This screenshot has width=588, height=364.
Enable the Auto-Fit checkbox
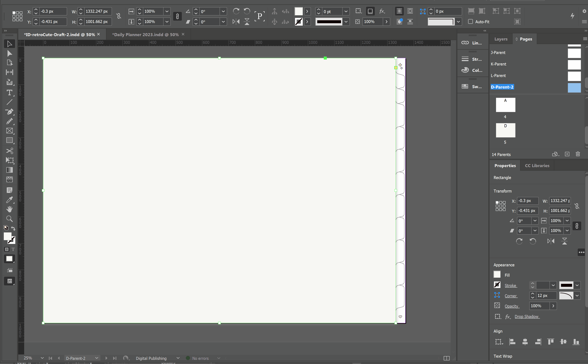pos(470,21)
